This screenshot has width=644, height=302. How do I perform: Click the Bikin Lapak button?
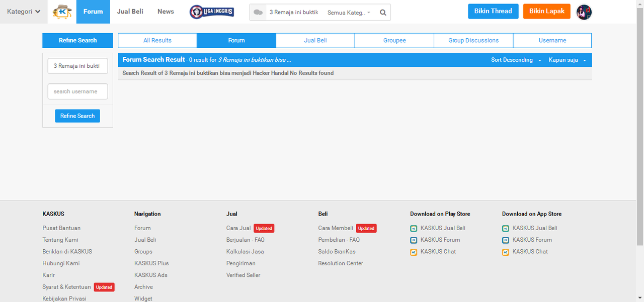[x=547, y=11]
